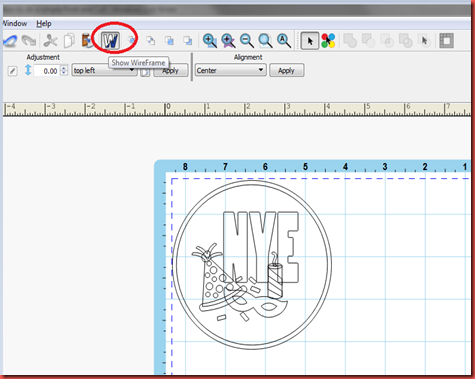Viewport: 475px width, 379px height.
Task: Click Apply next to Center alignment
Action: coord(286,70)
